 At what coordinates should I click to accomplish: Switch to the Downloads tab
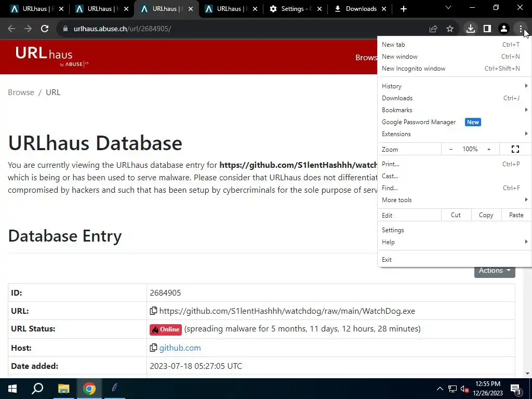click(360, 9)
